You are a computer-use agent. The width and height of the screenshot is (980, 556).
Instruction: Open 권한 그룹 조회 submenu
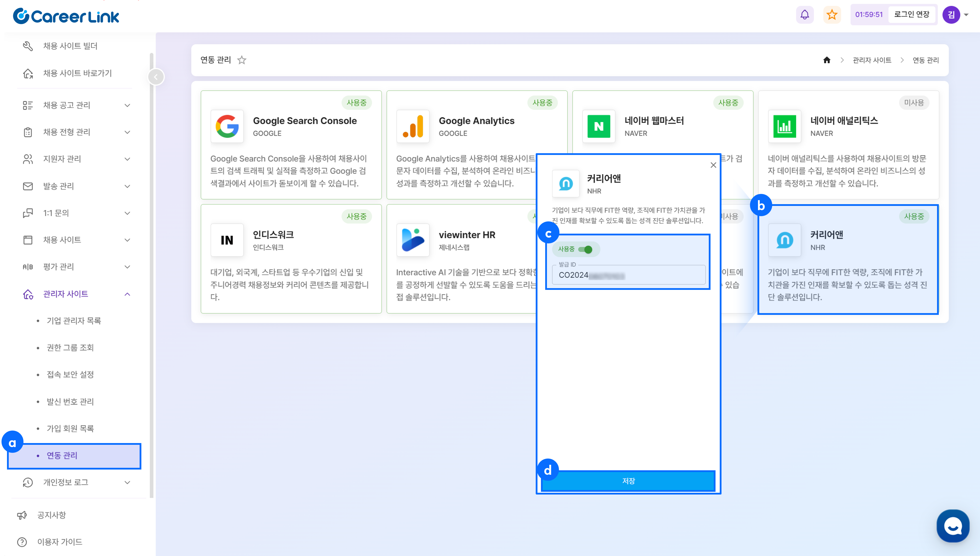coord(70,348)
